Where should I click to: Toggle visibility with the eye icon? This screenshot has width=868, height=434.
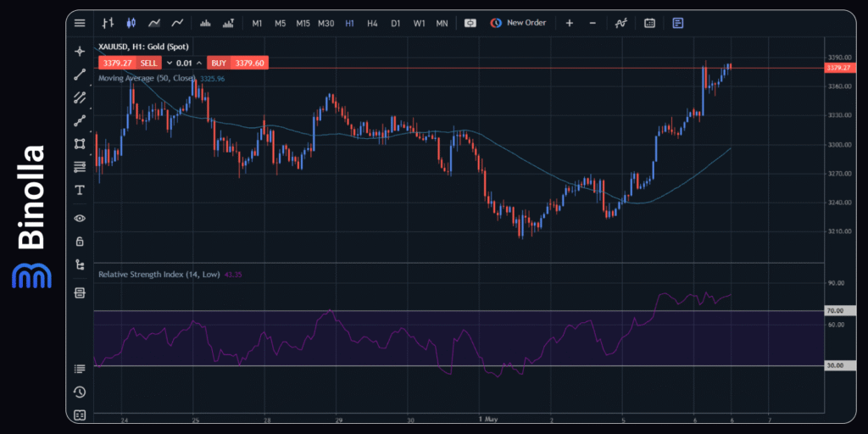[80, 218]
